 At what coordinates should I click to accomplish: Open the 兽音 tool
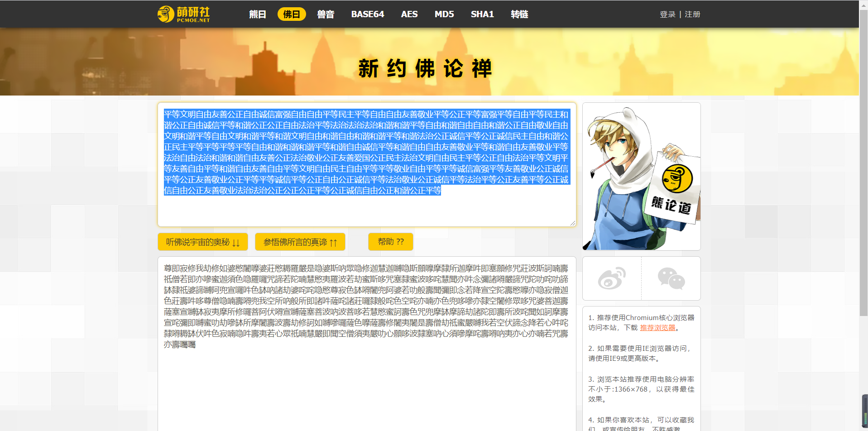pyautogui.click(x=326, y=14)
